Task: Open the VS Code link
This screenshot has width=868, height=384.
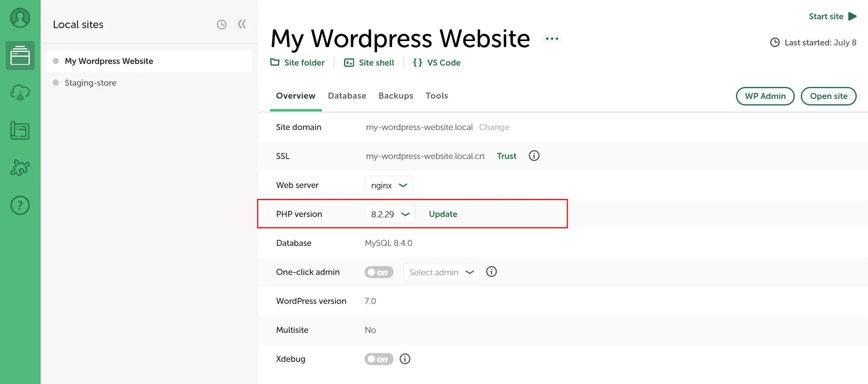Action: (x=443, y=63)
